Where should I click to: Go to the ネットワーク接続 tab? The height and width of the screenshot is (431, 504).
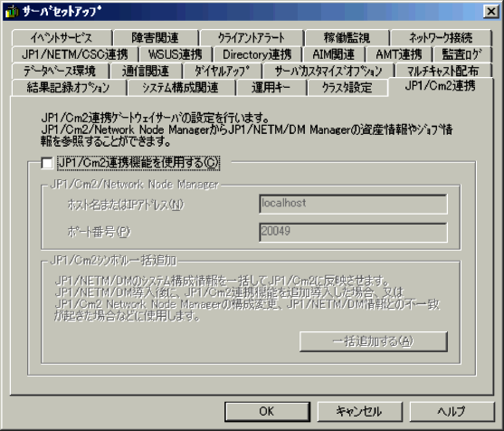pos(441,38)
